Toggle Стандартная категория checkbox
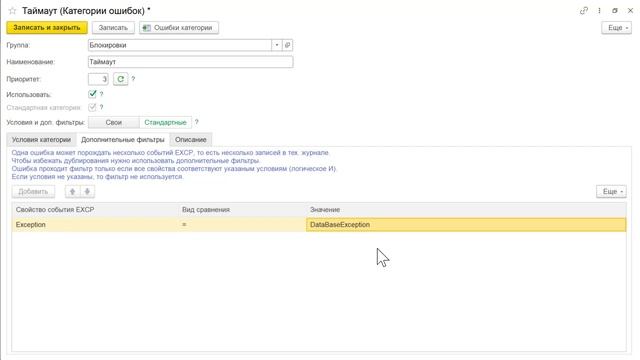 pyautogui.click(x=92, y=107)
